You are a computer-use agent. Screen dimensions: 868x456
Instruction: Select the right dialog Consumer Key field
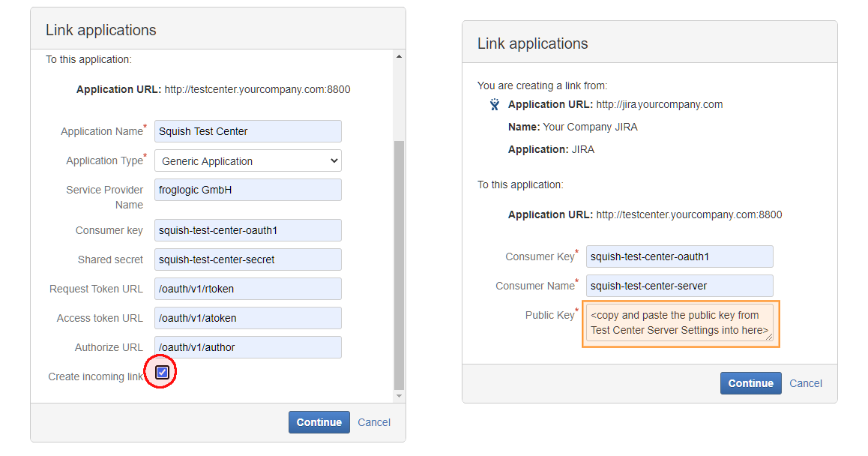click(679, 256)
